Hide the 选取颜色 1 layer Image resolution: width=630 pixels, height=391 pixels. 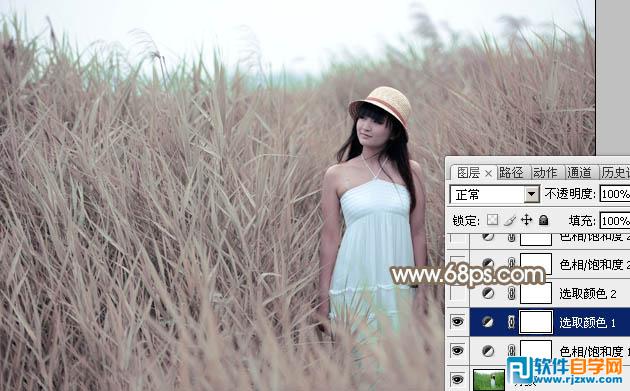pyautogui.click(x=457, y=321)
